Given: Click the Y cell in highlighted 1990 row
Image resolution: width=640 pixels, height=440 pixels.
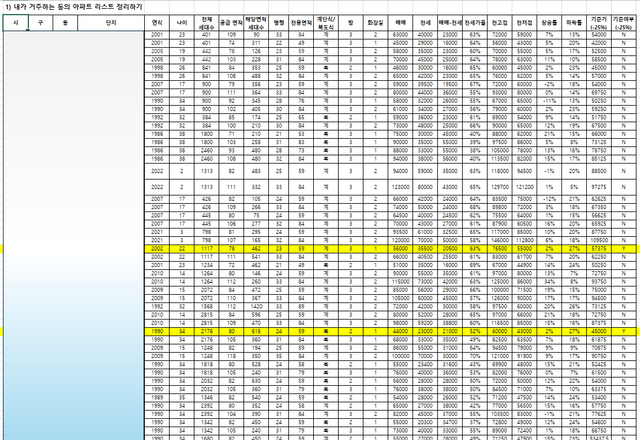Looking at the screenshot, I should pos(624,331).
